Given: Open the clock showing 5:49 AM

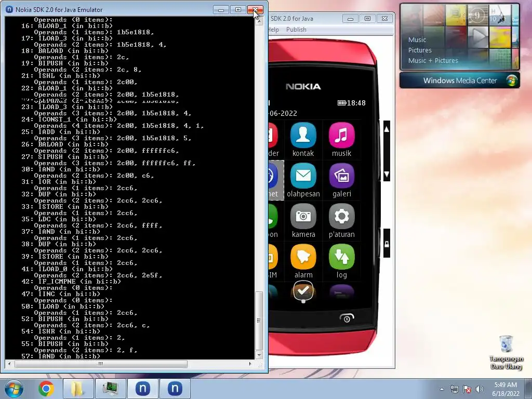Looking at the screenshot, I should pos(506,389).
